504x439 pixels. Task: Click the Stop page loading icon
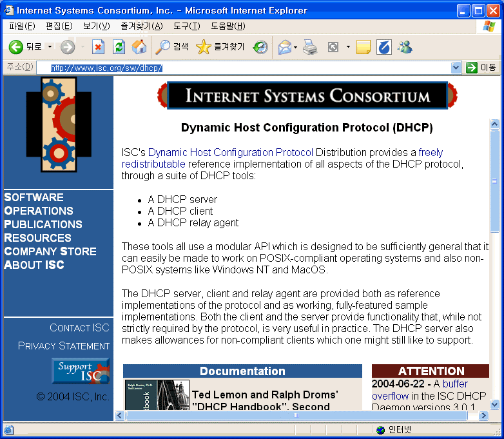click(98, 47)
